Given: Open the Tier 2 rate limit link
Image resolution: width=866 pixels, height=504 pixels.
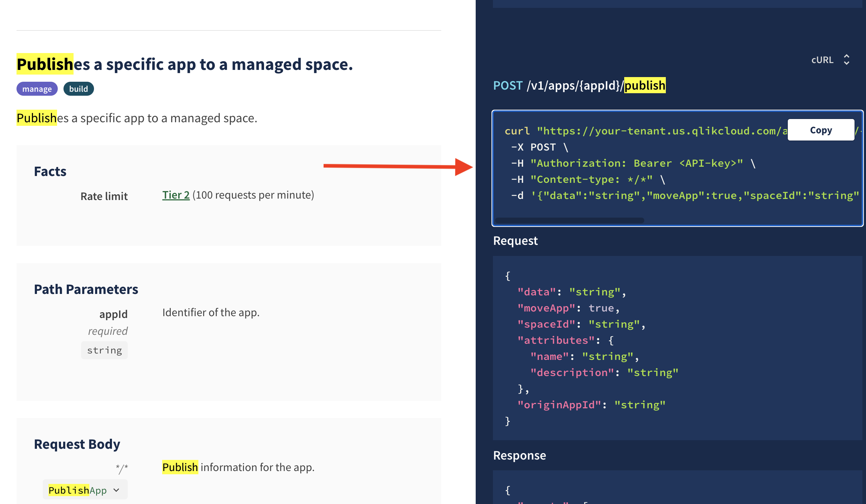Looking at the screenshot, I should tap(176, 195).
